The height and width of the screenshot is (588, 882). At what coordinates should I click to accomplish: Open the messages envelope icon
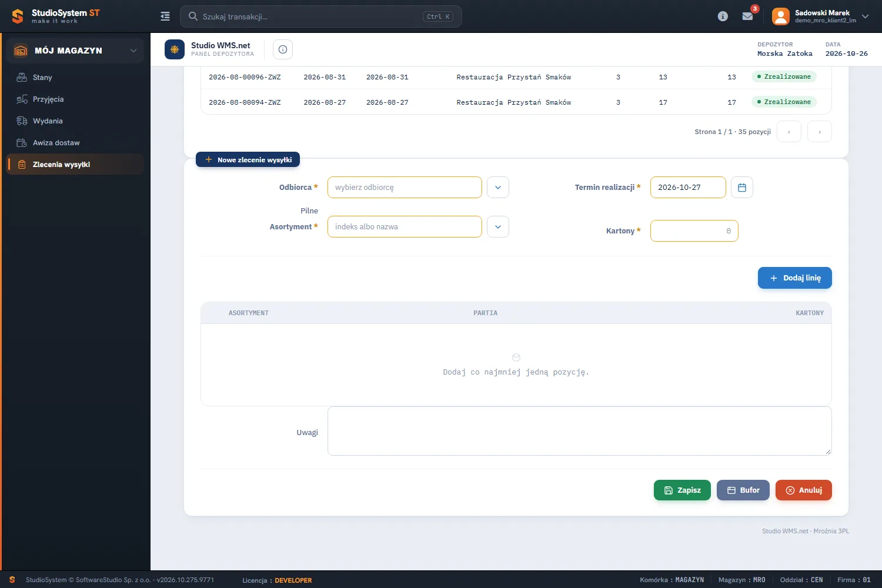click(x=747, y=16)
